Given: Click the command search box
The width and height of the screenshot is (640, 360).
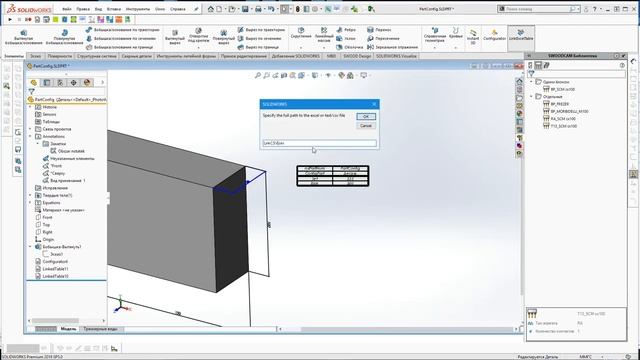Looking at the screenshot, I should click(539, 9).
